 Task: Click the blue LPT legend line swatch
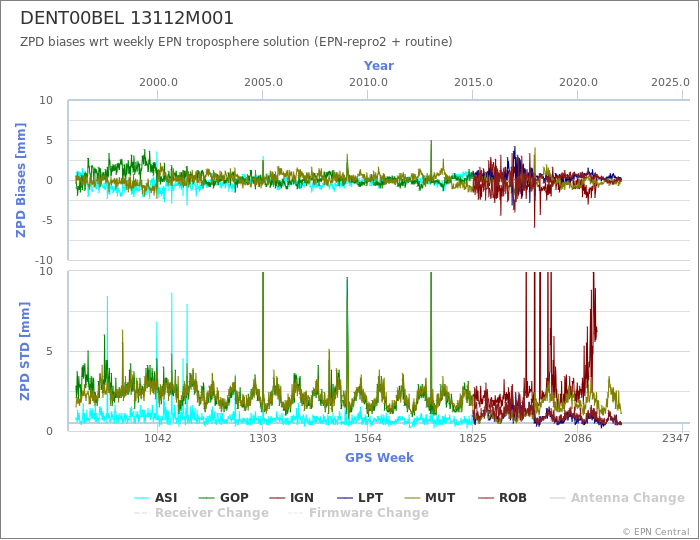(x=345, y=498)
